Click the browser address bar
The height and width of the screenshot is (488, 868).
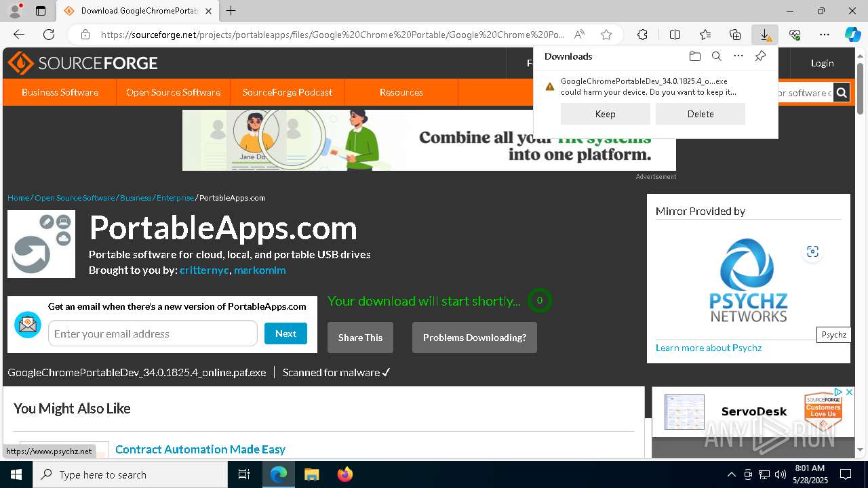332,35
